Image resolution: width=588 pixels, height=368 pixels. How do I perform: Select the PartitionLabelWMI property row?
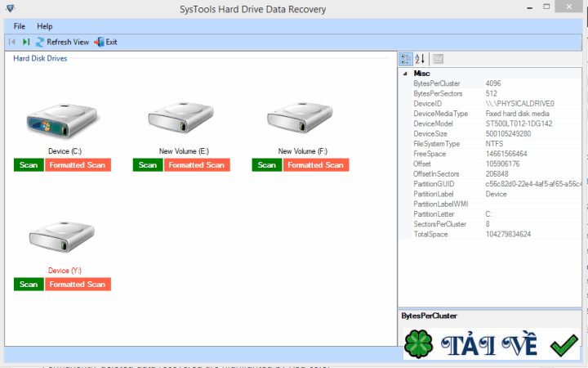click(x=496, y=204)
